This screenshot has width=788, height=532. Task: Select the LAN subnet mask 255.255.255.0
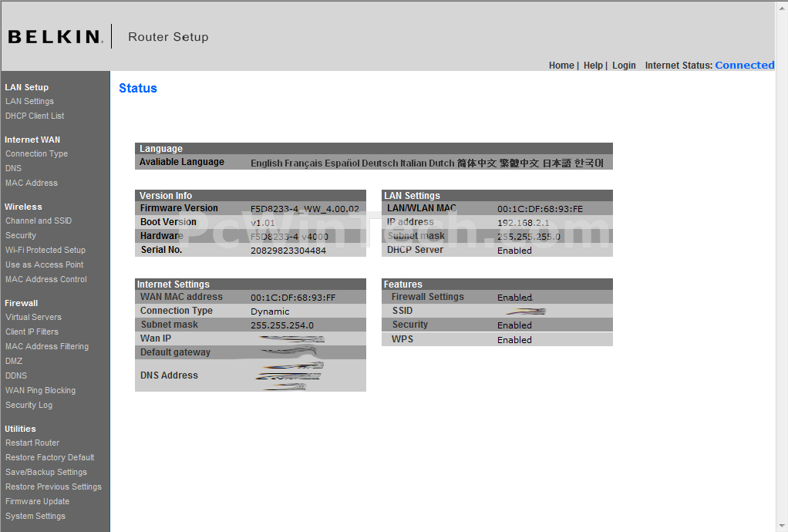coord(529,237)
